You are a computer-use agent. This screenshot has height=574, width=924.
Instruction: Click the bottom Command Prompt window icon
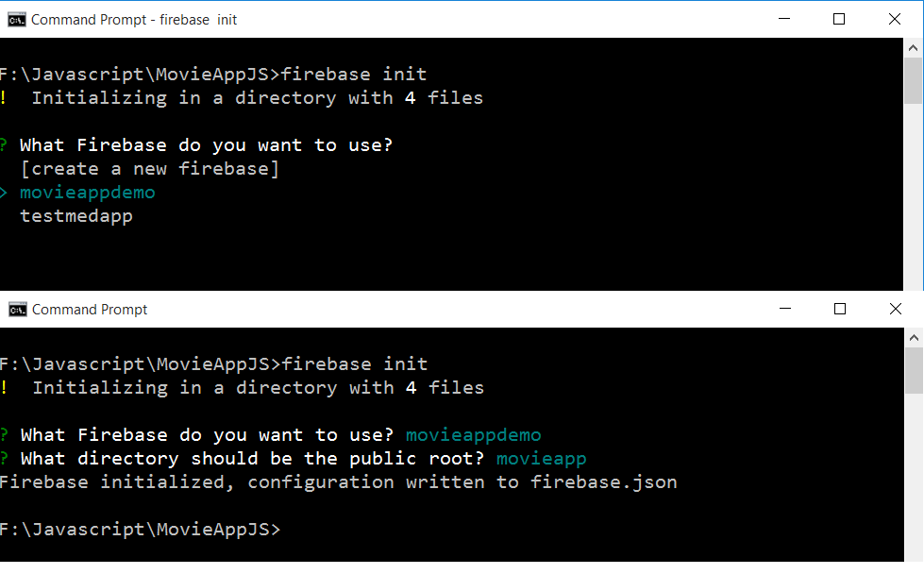[18, 310]
